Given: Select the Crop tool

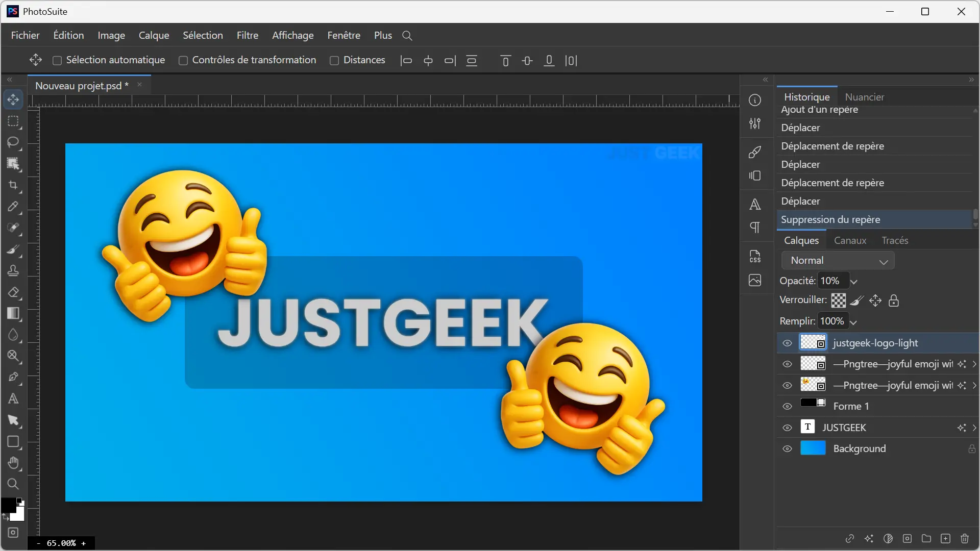Looking at the screenshot, I should pos(13,185).
